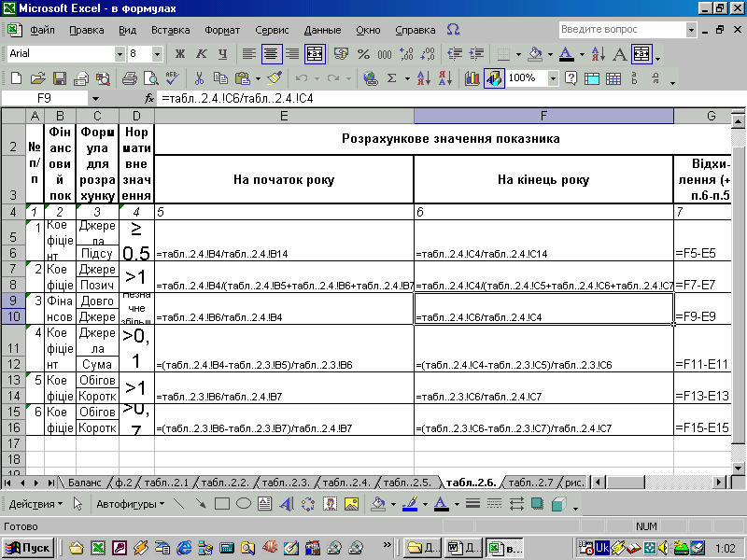The width and height of the screenshot is (747, 560).
Task: Open the Chart Wizard
Action: point(472,78)
